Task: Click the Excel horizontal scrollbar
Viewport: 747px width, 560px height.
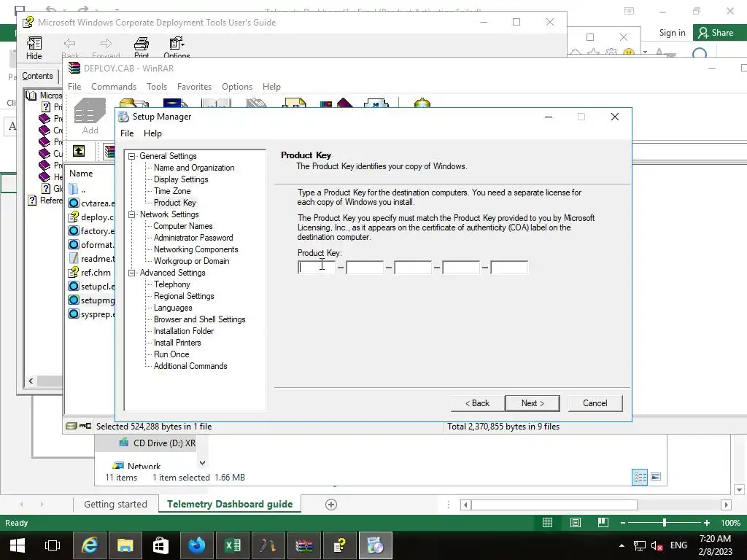Action: click(x=554, y=505)
